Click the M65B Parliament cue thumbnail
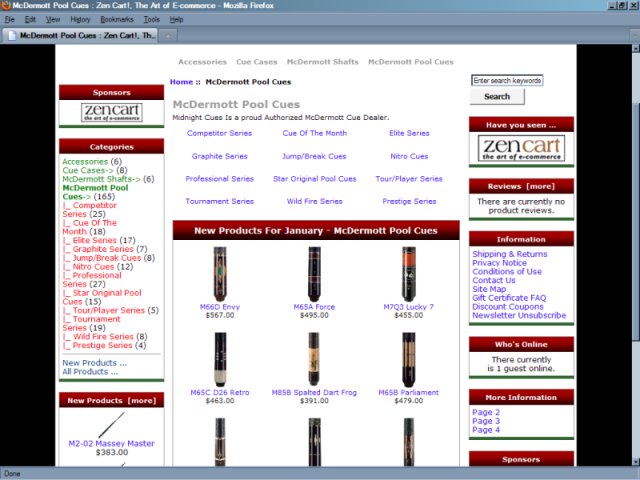Screen dimensions: 640x480 [x=409, y=360]
